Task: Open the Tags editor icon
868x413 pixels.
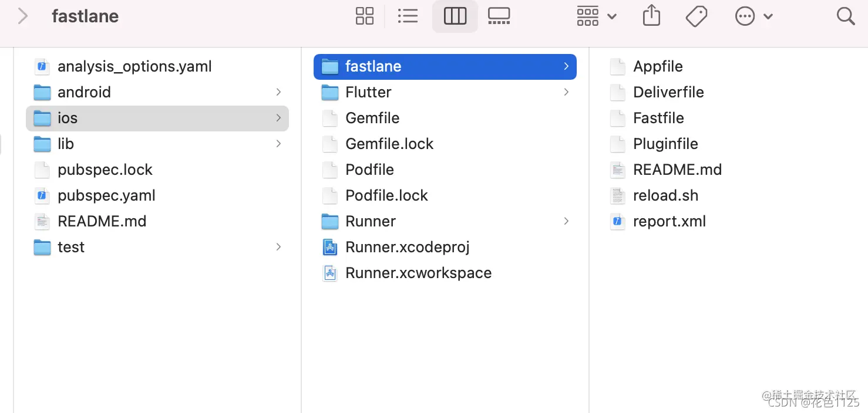Action: [x=697, y=16]
